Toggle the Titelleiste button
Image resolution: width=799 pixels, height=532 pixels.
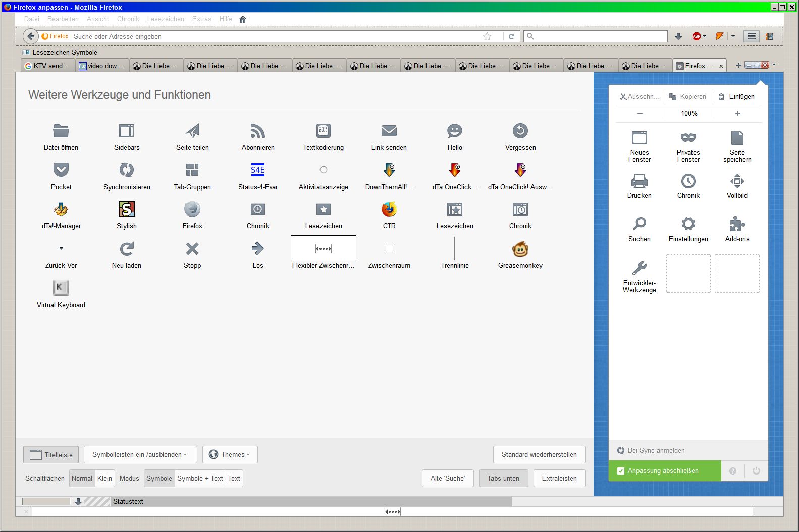point(51,455)
